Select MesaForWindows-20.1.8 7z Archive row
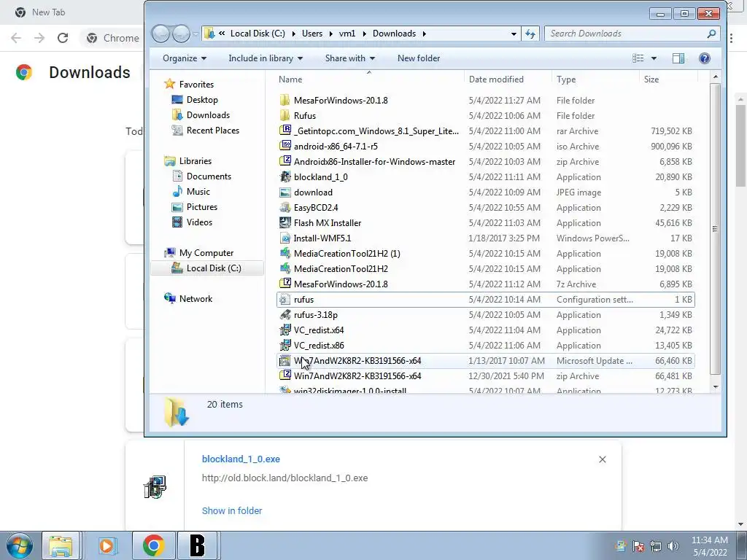Viewport: 747px width, 560px height. pos(485,284)
